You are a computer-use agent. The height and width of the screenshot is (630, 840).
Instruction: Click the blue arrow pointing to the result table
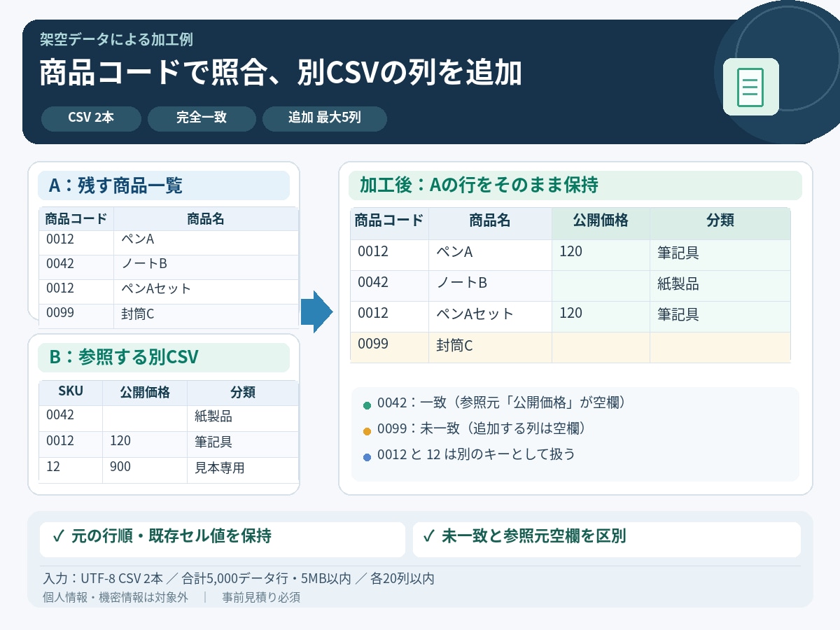pyautogui.click(x=316, y=311)
